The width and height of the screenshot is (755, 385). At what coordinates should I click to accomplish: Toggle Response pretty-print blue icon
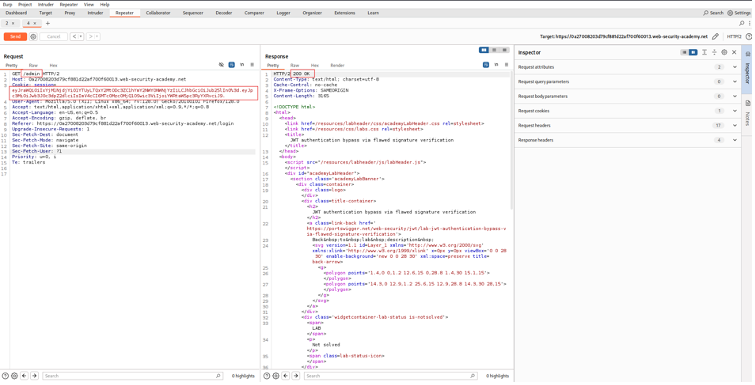[486, 64]
